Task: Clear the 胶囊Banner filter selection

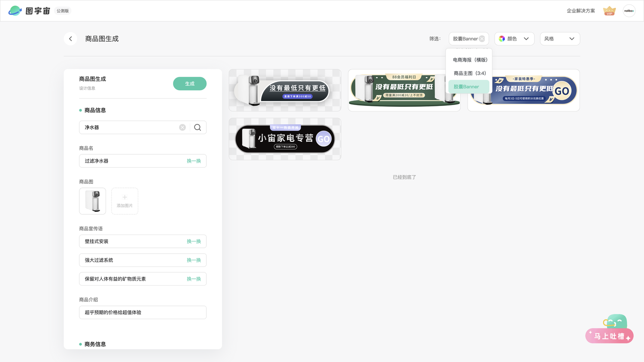Action: [482, 39]
